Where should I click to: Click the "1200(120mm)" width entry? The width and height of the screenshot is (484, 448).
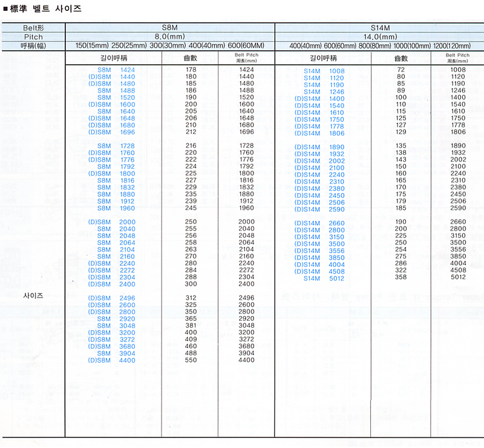tap(452, 46)
